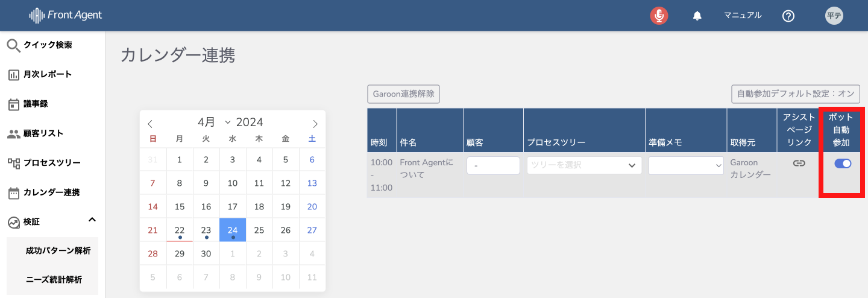868x298 pixels.
Task: Click the customer list people icon
Action: coord(13,134)
